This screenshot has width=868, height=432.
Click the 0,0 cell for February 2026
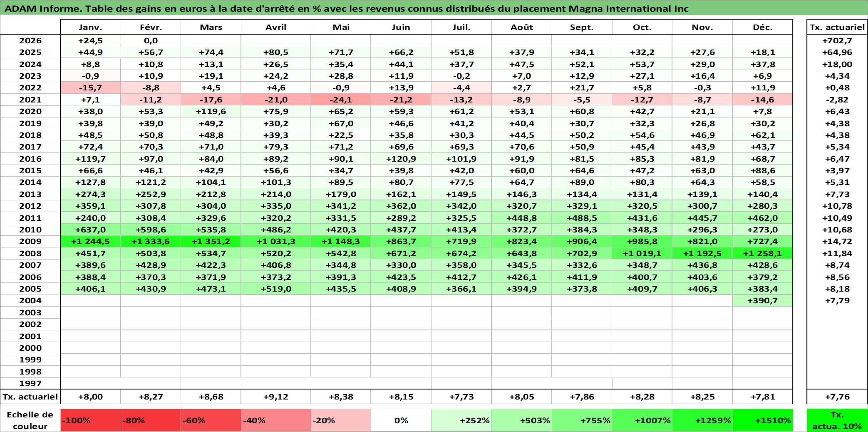tap(151, 40)
